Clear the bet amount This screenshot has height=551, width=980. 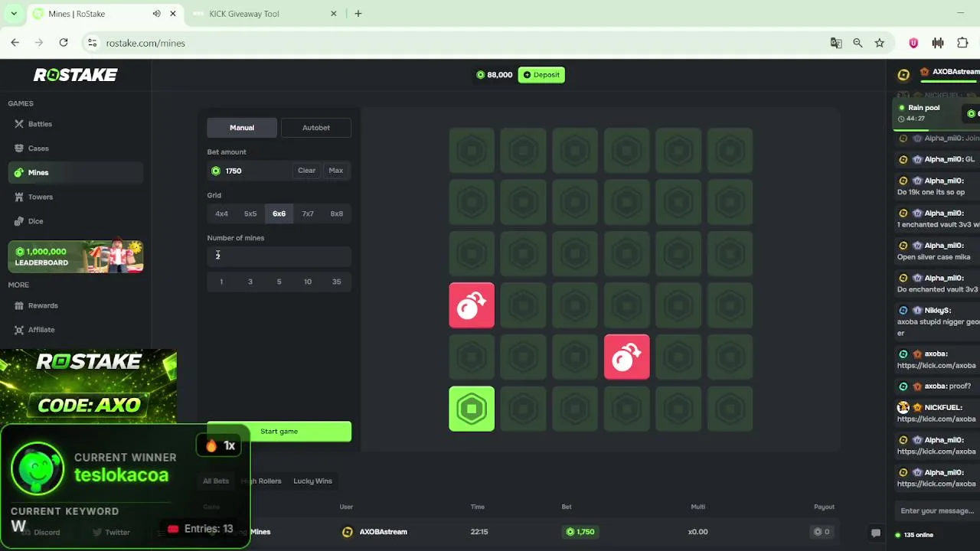[x=306, y=171]
